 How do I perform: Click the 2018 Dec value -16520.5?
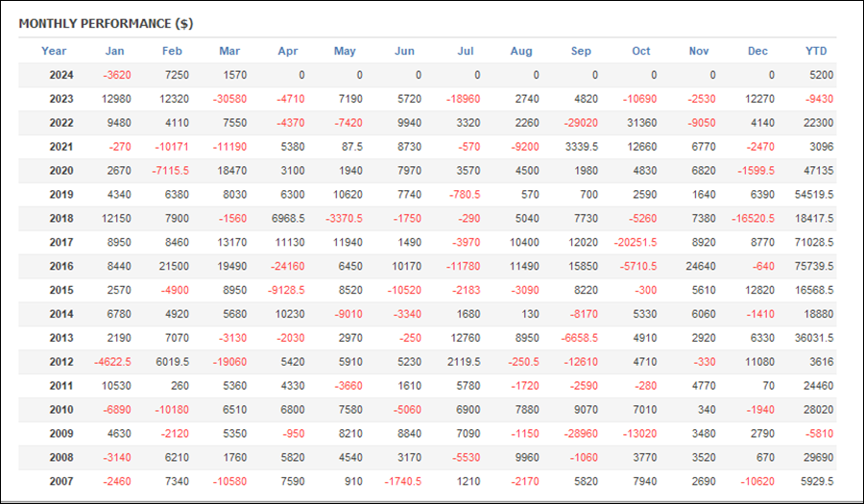(x=754, y=218)
